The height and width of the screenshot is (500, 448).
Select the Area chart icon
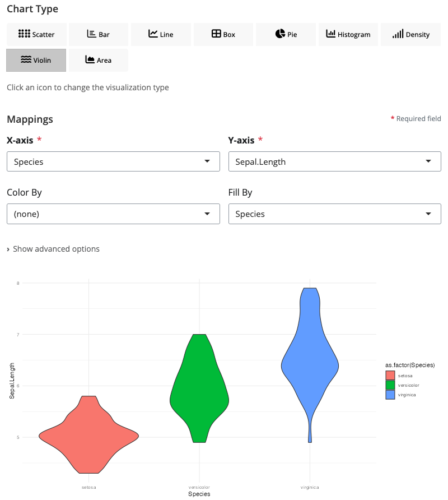pyautogui.click(x=99, y=60)
